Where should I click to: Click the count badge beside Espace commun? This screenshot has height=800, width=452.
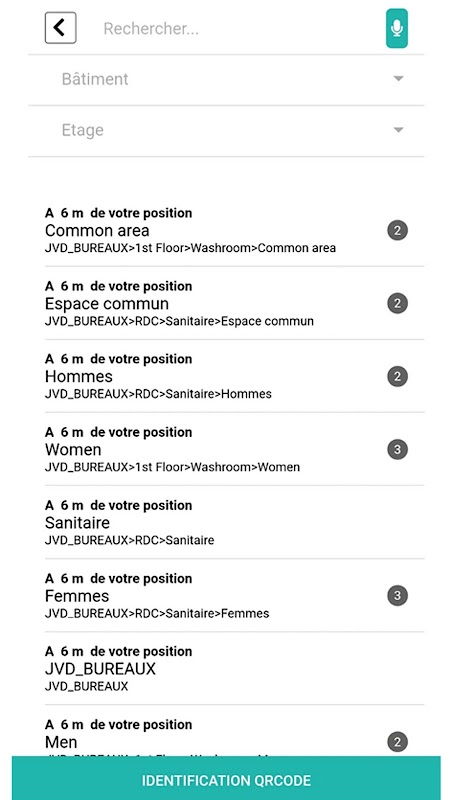pyautogui.click(x=397, y=304)
